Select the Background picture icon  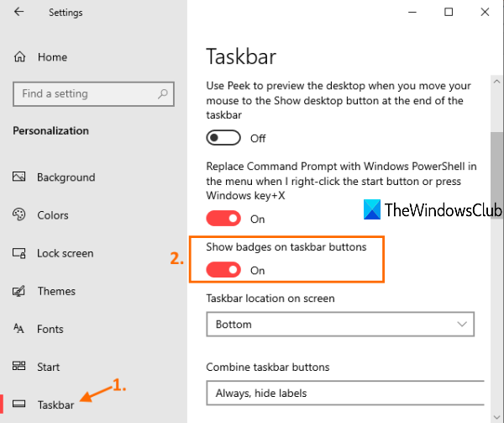click(x=20, y=177)
